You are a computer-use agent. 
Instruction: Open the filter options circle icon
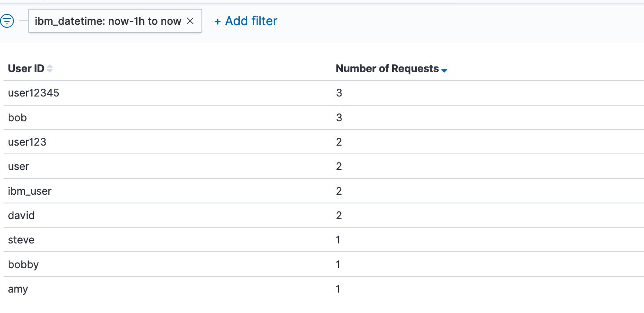click(x=7, y=20)
